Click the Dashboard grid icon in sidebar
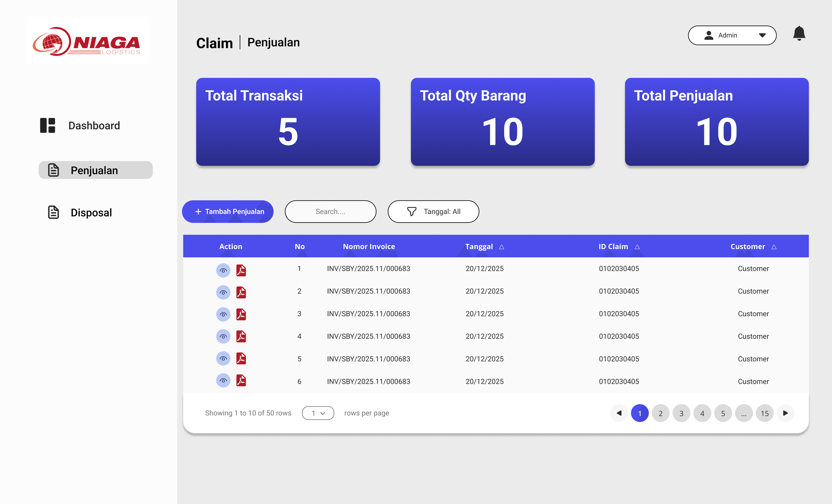Image resolution: width=832 pixels, height=504 pixels. [x=48, y=125]
